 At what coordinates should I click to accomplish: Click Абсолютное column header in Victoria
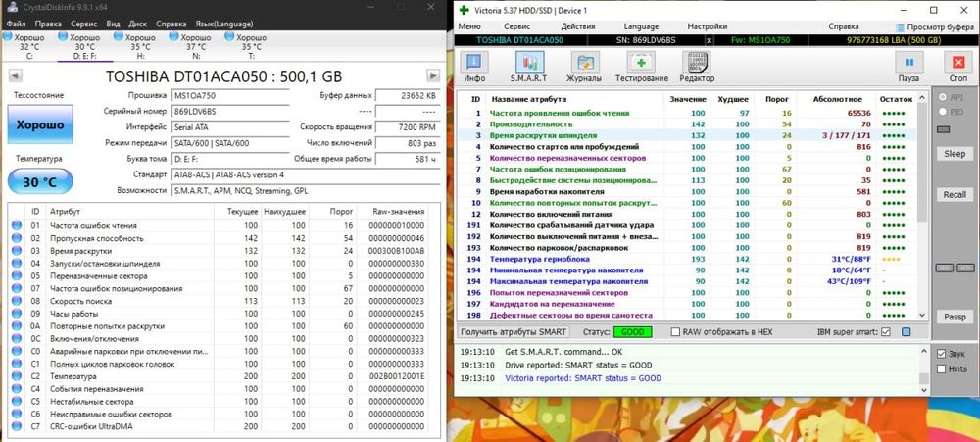coord(838,99)
